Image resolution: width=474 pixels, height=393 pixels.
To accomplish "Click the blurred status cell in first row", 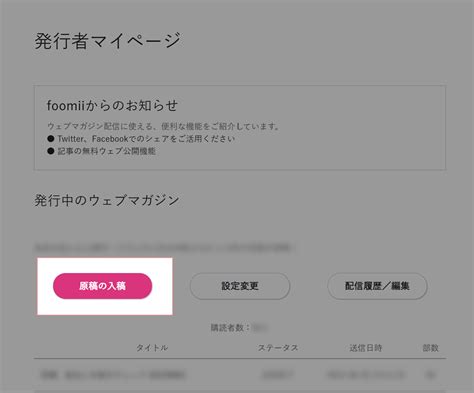I will (278, 375).
